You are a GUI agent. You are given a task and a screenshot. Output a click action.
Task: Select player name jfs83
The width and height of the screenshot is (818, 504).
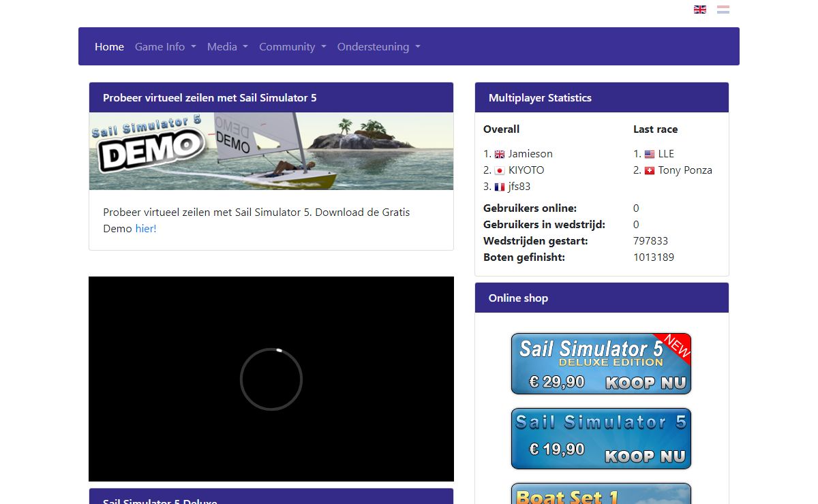point(519,187)
